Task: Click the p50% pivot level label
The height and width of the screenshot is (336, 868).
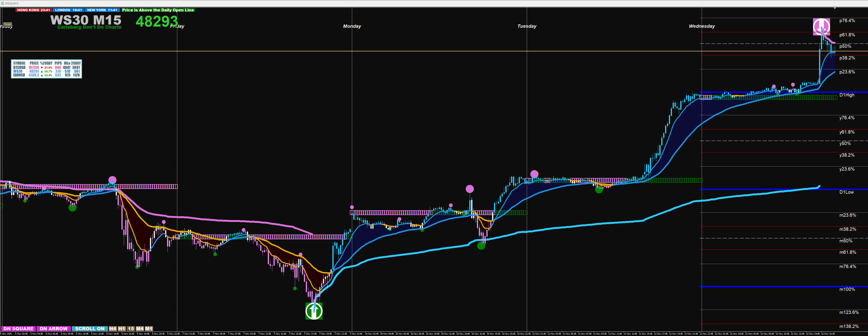Action: [x=845, y=46]
